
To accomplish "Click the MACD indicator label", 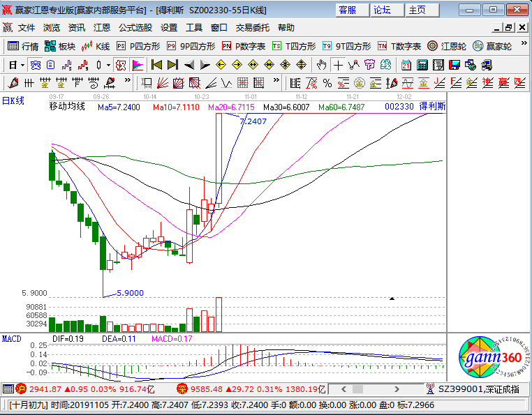I will coord(12,339).
